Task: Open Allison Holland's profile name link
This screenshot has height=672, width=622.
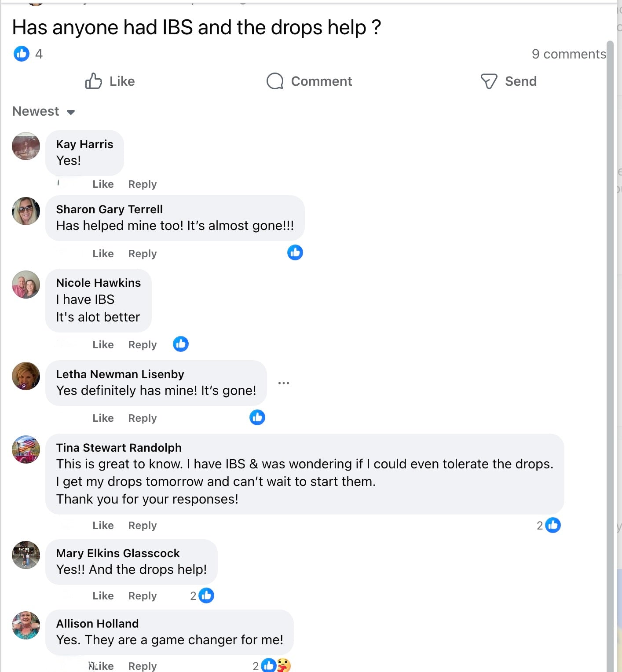Action: (x=97, y=624)
